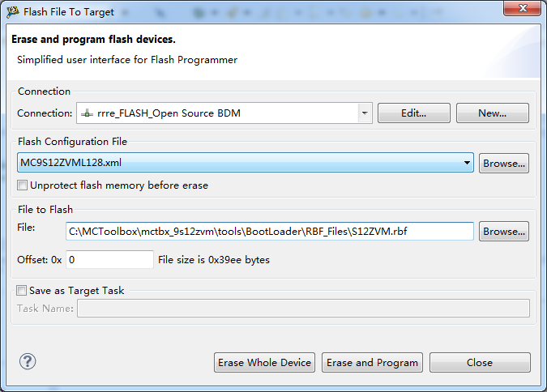This screenshot has width=547, height=392.
Task: Enable Unprotect flash memory before erase
Action: 23,185
